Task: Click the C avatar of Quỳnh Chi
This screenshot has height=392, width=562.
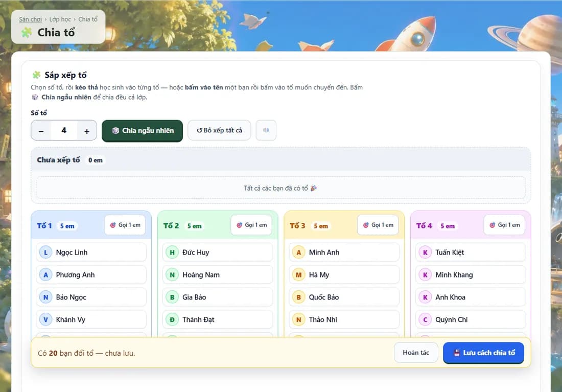Action: pos(425,319)
